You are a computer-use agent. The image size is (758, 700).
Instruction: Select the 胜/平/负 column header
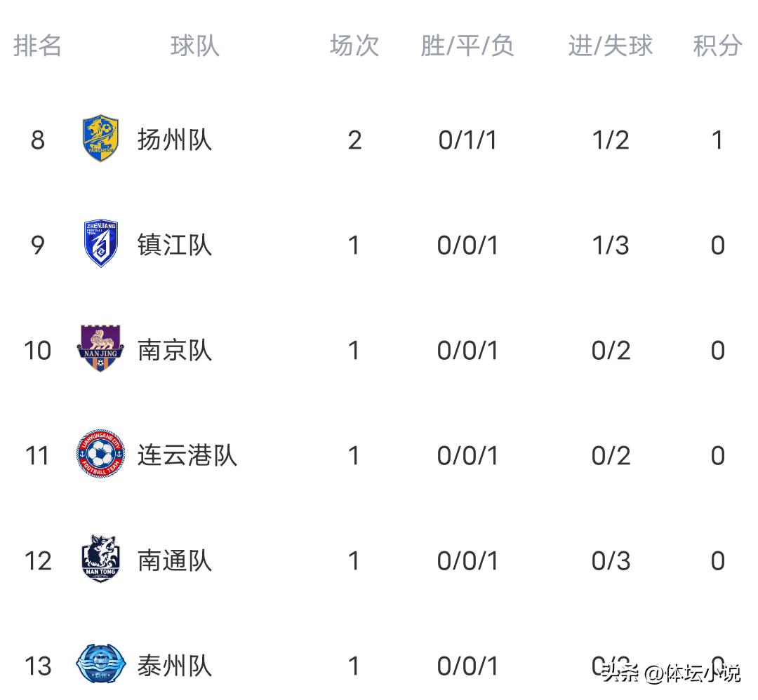pyautogui.click(x=467, y=46)
